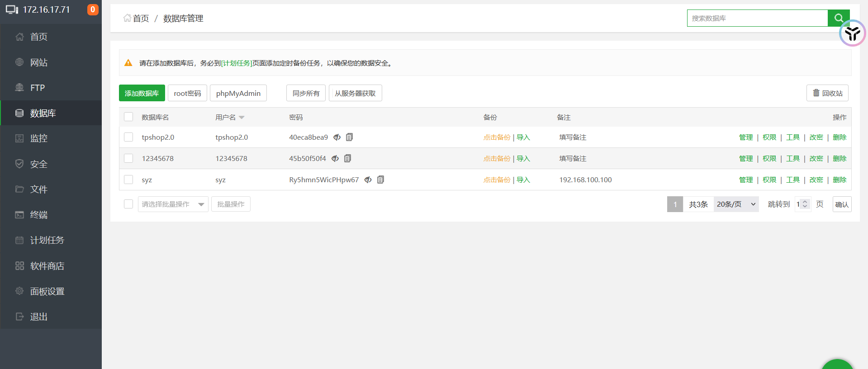Click the [计划任务] link in notice
Viewport: 868px width, 369px height.
(237, 63)
